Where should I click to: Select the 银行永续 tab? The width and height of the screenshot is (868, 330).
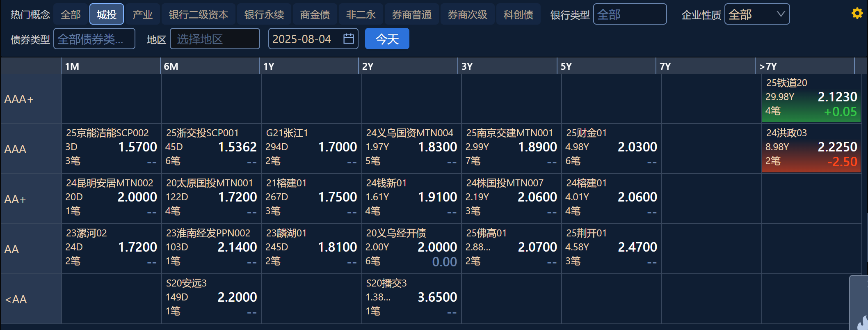click(x=264, y=15)
